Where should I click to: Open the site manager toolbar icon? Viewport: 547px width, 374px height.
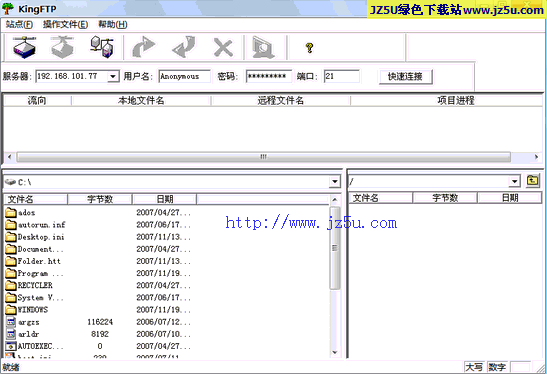click(102, 47)
